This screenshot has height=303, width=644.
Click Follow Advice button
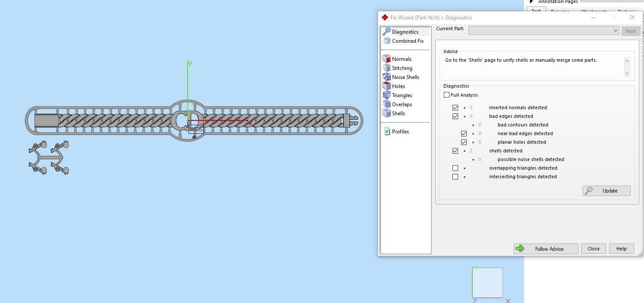click(x=546, y=249)
